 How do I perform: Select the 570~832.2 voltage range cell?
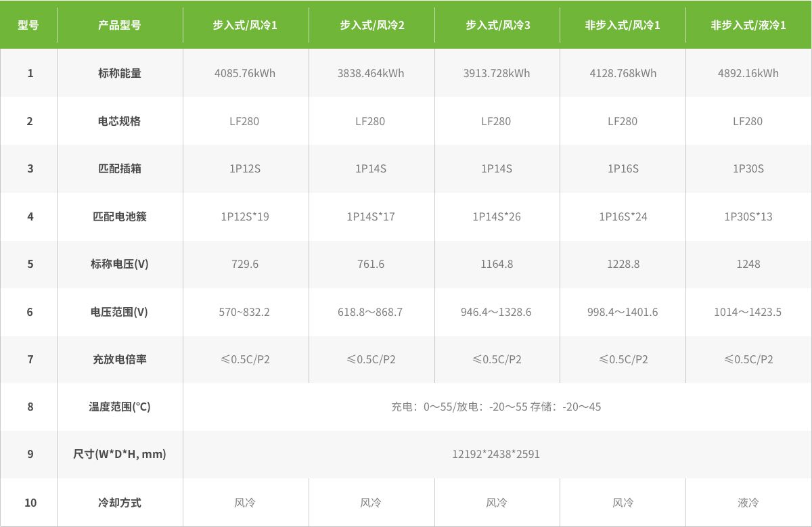click(245, 312)
